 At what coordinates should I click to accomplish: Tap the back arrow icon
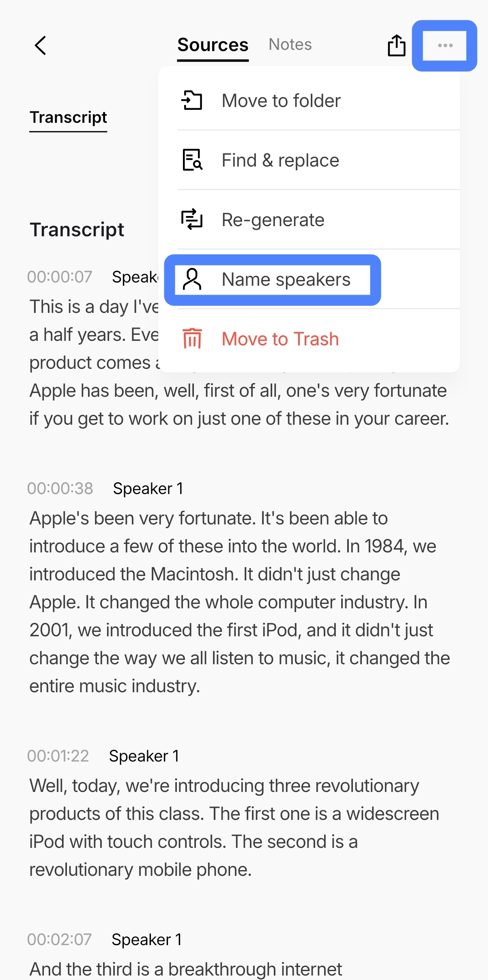coord(40,45)
